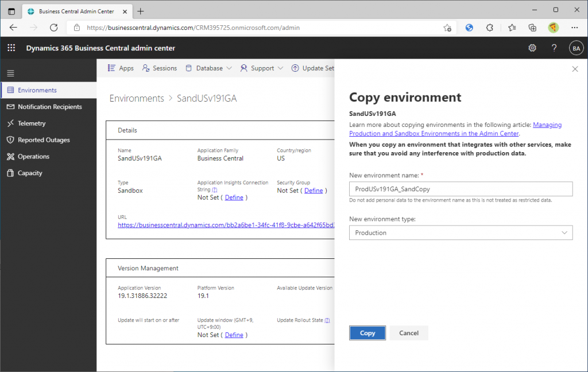Select Operations in the sidebar
Screen dimensions: 588x372
[48, 156]
